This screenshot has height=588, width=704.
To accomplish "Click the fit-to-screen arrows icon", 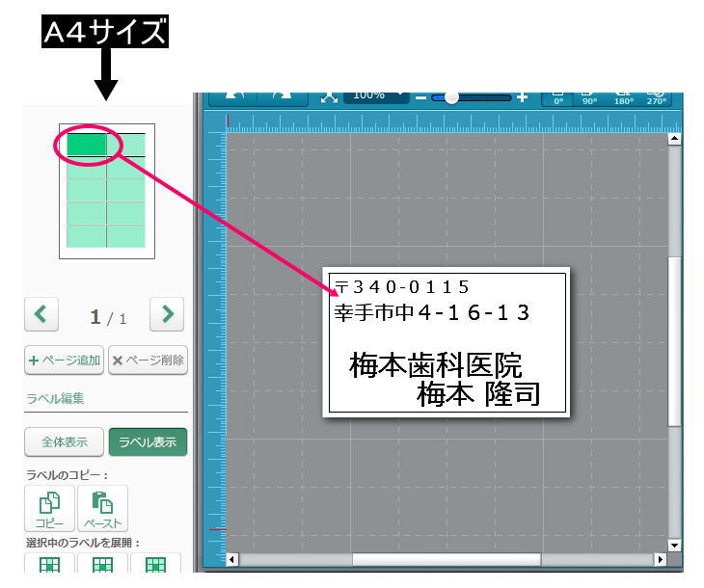I will [330, 97].
